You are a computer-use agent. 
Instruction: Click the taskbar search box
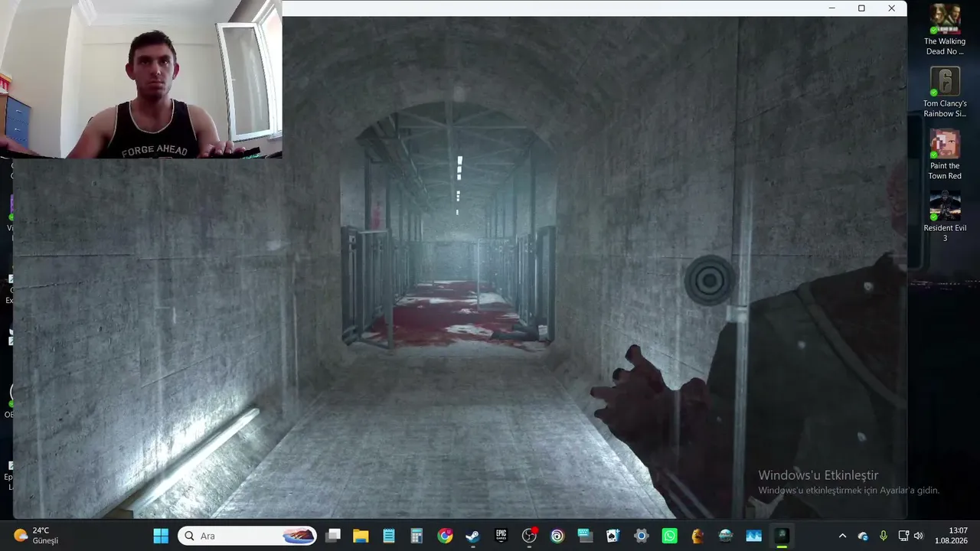247,536
